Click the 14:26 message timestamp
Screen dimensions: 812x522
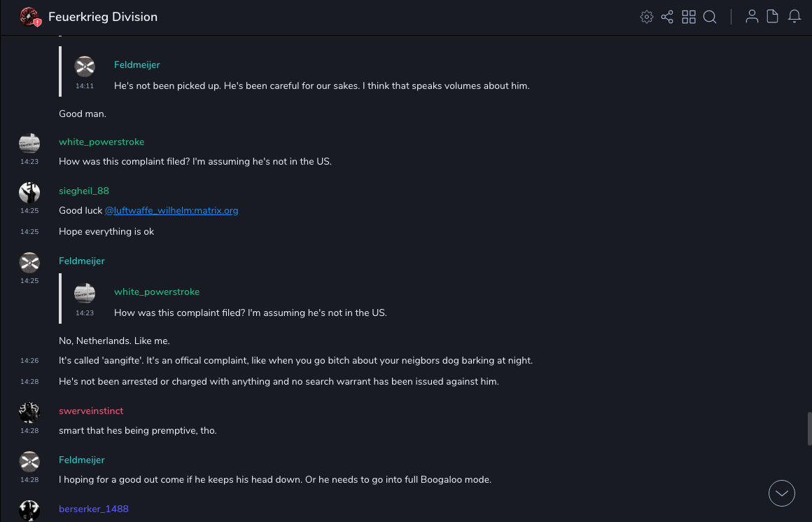click(x=29, y=361)
